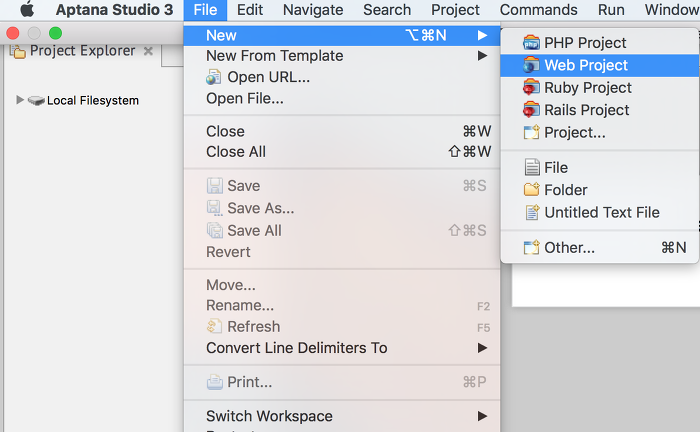Click the PHP Project icon

[x=531, y=43]
